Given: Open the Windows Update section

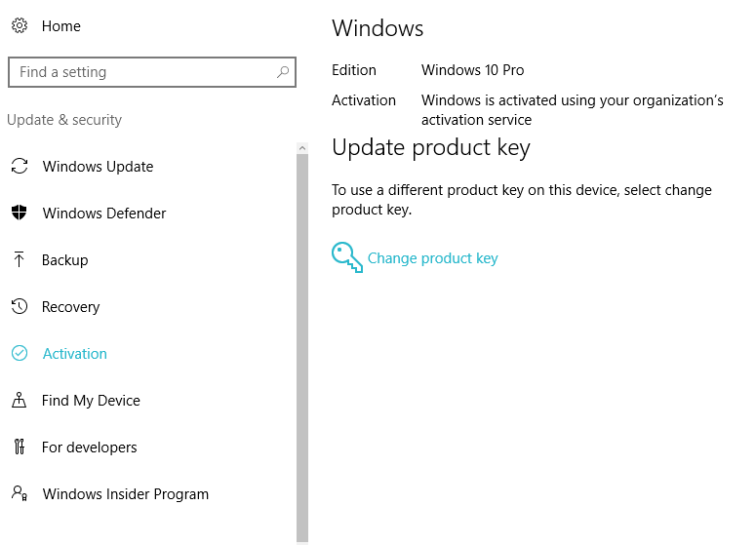Looking at the screenshot, I should tap(98, 167).
